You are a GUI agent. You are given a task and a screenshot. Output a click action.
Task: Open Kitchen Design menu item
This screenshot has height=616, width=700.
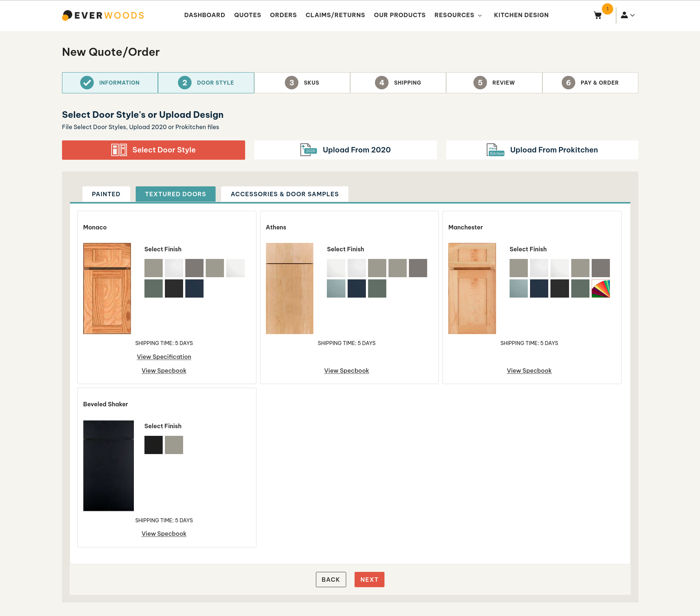click(521, 15)
